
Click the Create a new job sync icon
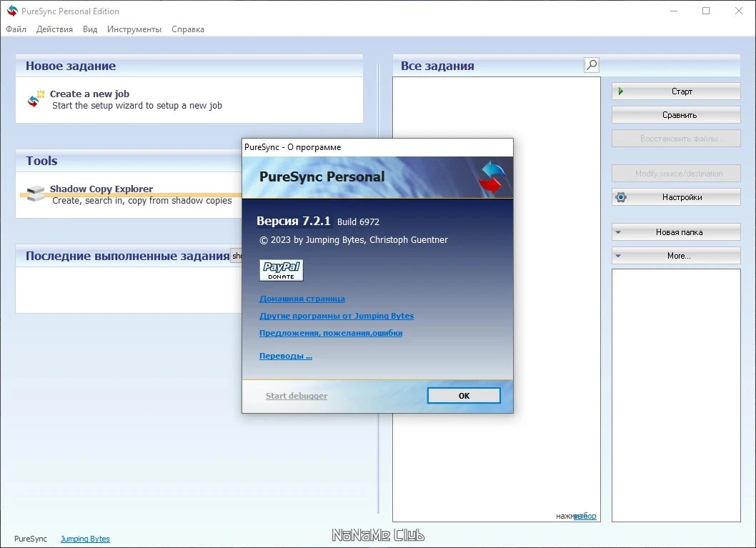tap(35, 99)
